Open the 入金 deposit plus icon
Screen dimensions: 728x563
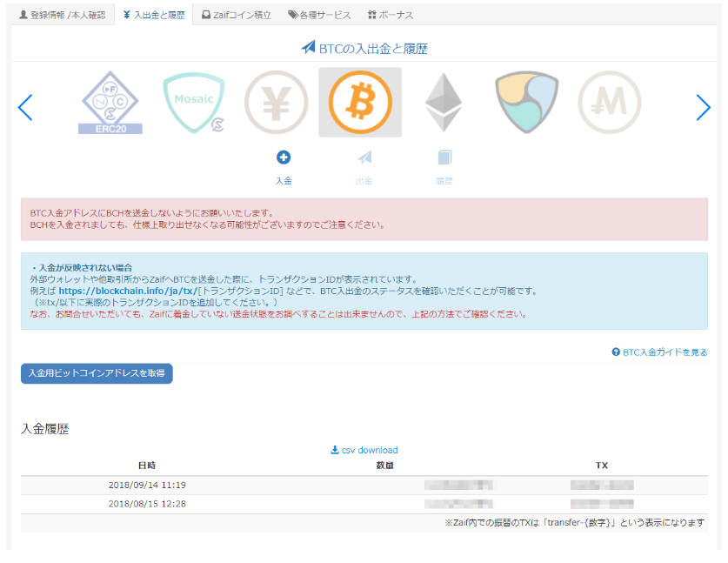click(x=284, y=158)
